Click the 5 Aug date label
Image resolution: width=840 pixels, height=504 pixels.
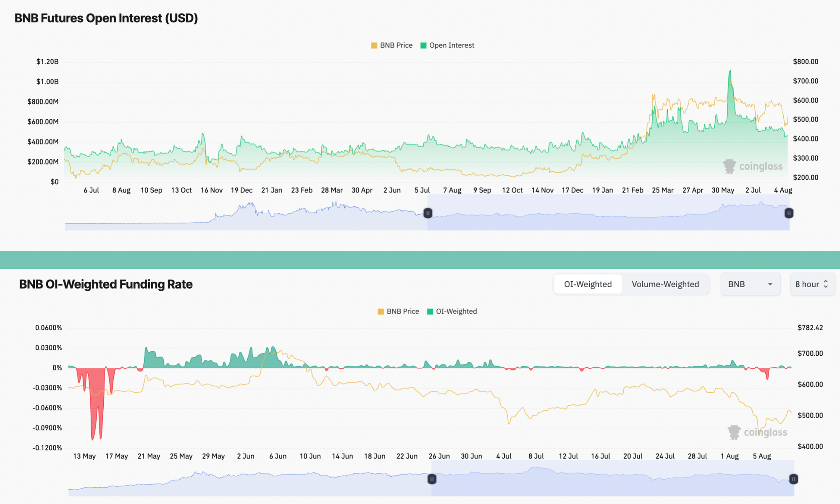tap(762, 456)
